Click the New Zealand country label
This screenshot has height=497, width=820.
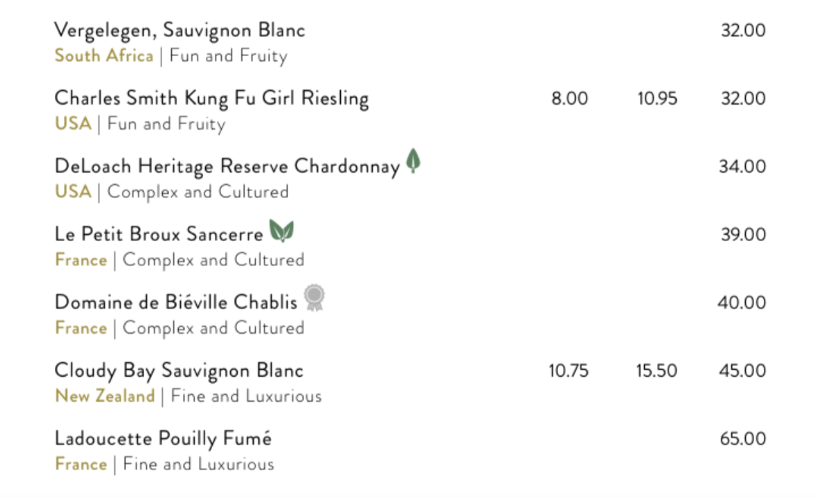[x=105, y=396]
